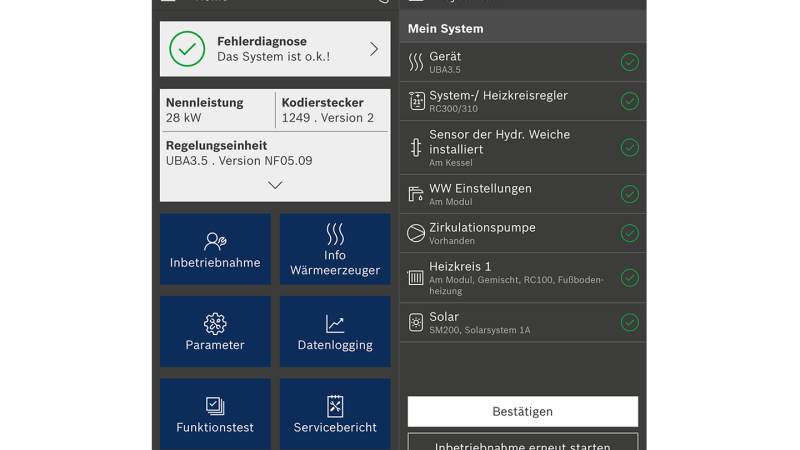Open the Heizkreis 1 row
800x450 pixels.
523,278
